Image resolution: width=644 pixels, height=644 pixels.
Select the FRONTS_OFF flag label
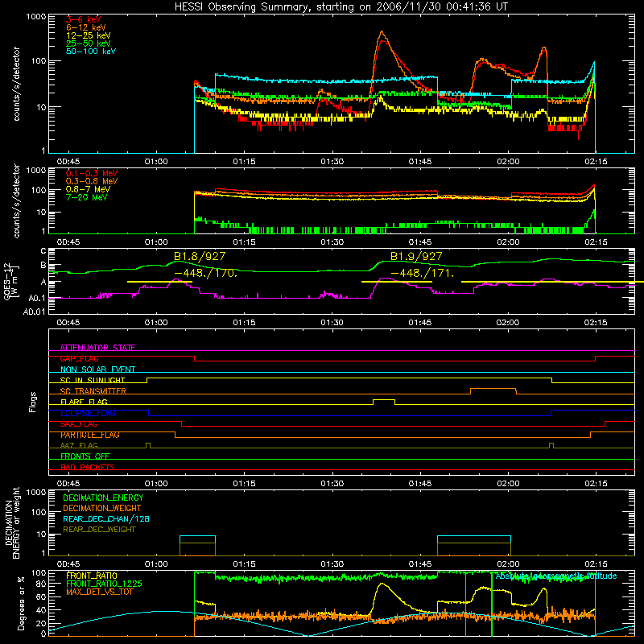point(85,456)
